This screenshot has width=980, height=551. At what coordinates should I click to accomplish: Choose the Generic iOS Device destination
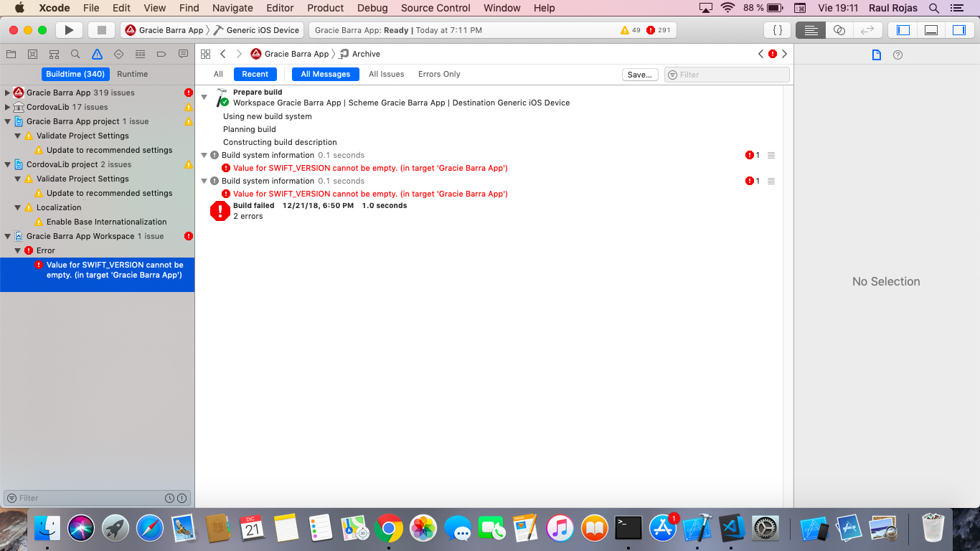(257, 30)
